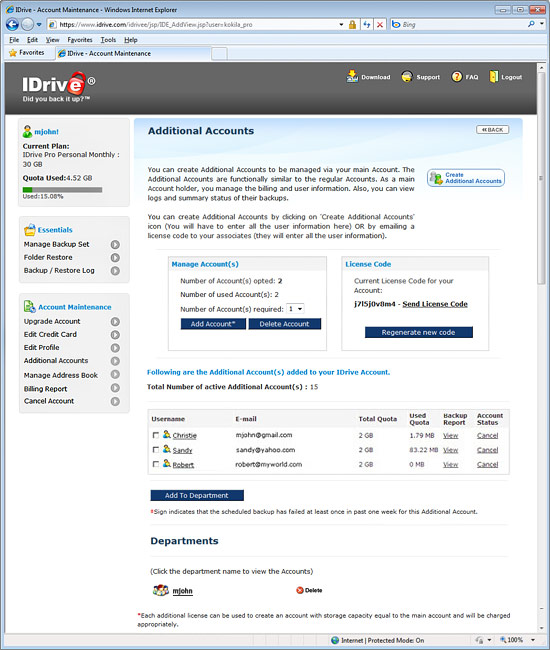Open the Bing search provider dropdown arrow
The height and width of the screenshot is (650, 550).
pos(542,24)
